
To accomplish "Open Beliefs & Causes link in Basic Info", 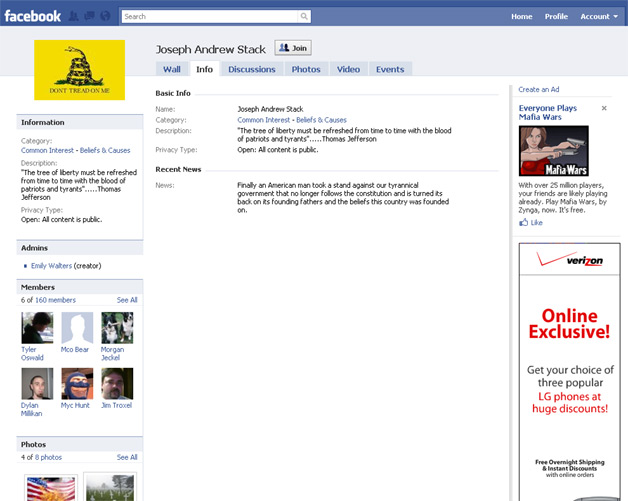I will point(321,120).
